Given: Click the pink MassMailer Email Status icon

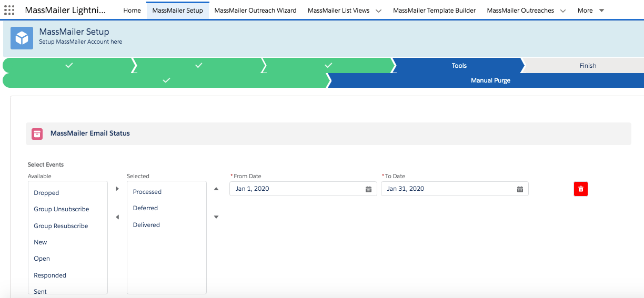Looking at the screenshot, I should click(37, 133).
